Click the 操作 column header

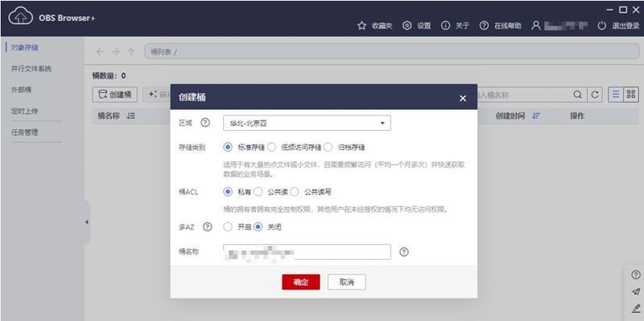577,116
